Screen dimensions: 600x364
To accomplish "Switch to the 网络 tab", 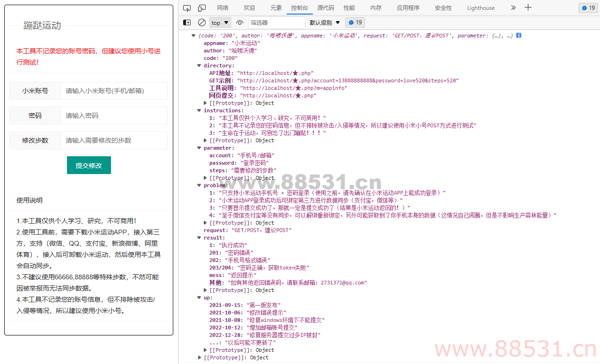I will pos(222,7).
